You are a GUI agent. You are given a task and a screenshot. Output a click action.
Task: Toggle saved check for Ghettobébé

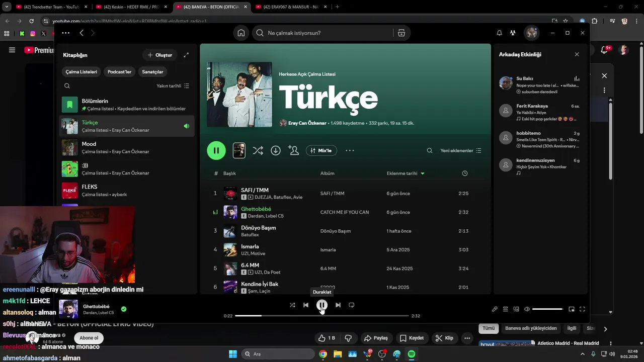pyautogui.click(x=124, y=309)
